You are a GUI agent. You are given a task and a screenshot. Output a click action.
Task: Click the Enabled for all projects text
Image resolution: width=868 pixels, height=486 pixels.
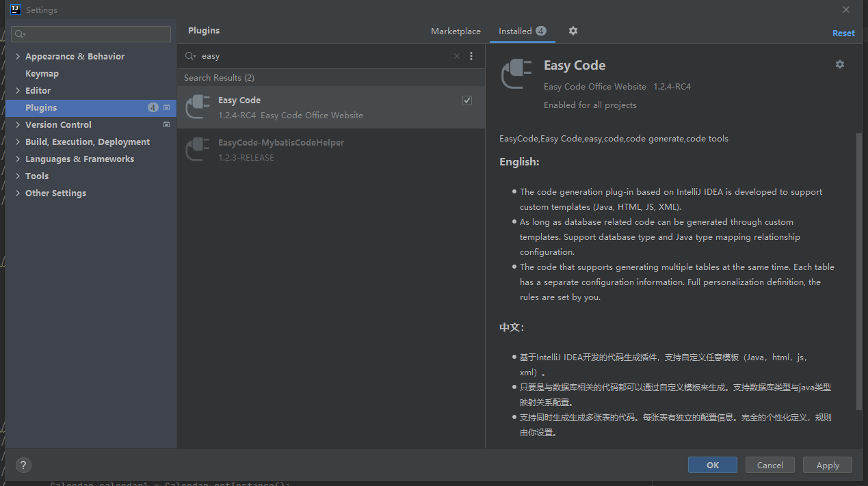click(590, 105)
